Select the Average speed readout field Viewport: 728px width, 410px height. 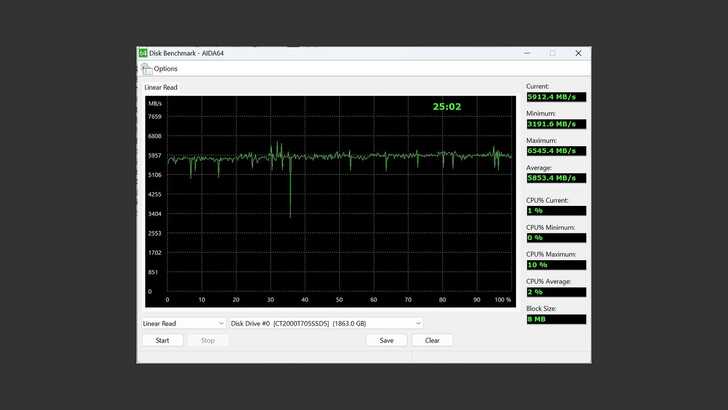click(556, 178)
